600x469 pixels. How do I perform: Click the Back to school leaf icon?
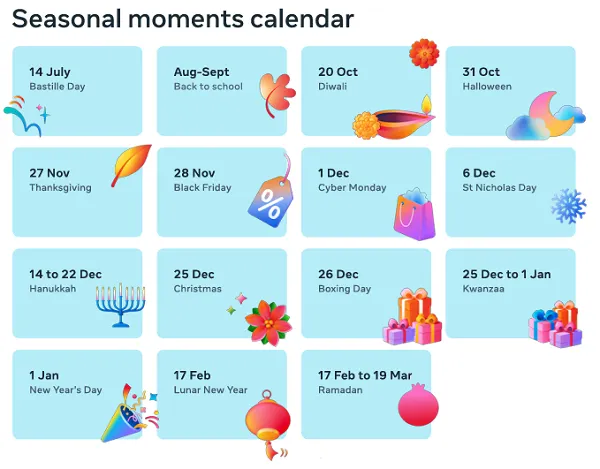(x=277, y=91)
